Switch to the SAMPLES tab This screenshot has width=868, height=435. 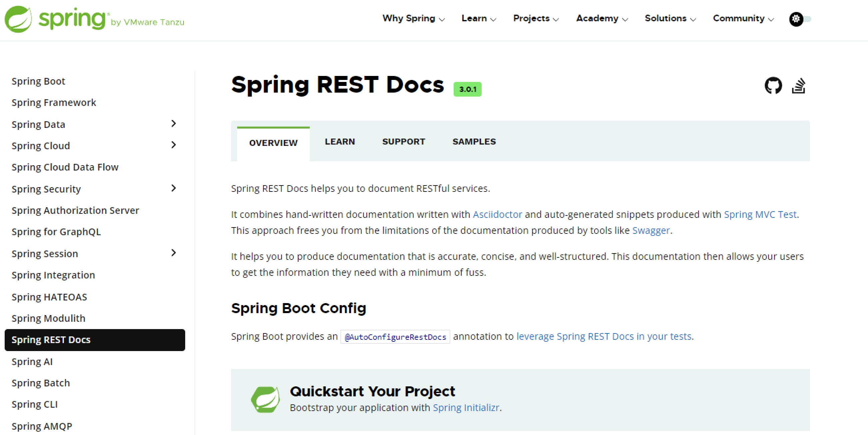(474, 142)
